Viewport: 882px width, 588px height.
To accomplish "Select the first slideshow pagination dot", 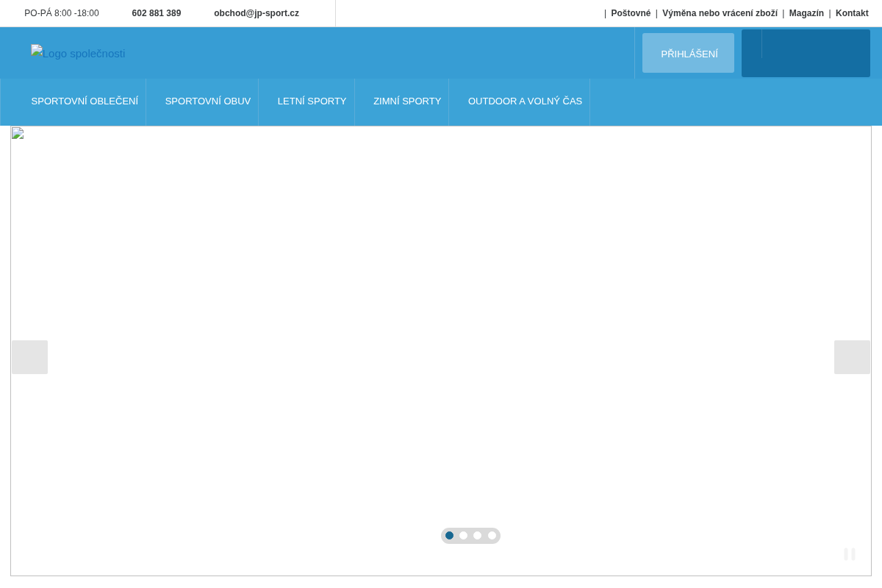I will point(450,536).
